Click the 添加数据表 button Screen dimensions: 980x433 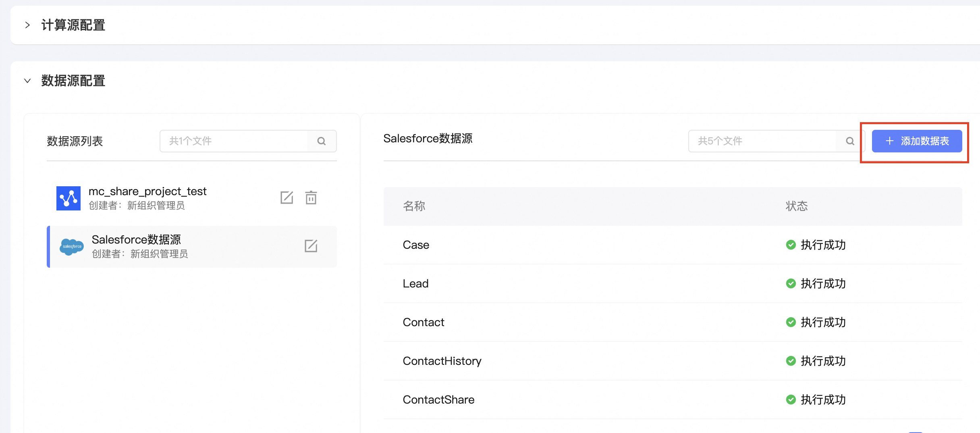917,141
